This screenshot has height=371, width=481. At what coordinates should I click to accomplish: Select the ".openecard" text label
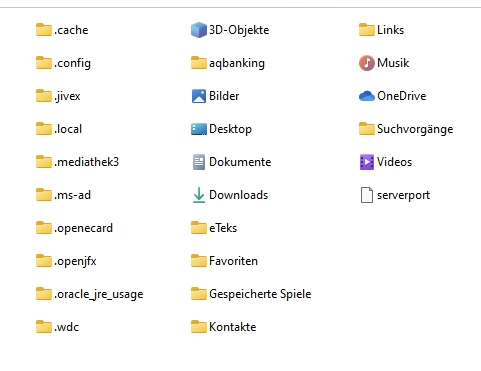point(83,228)
